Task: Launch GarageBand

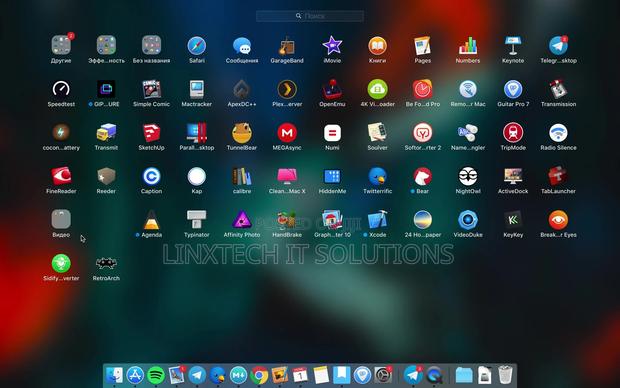Action: coord(287,46)
